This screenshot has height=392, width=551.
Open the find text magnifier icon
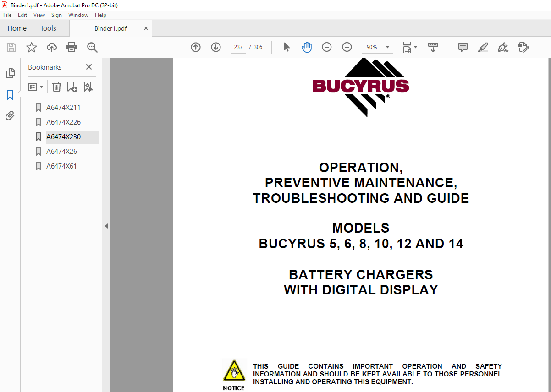pyautogui.click(x=92, y=47)
